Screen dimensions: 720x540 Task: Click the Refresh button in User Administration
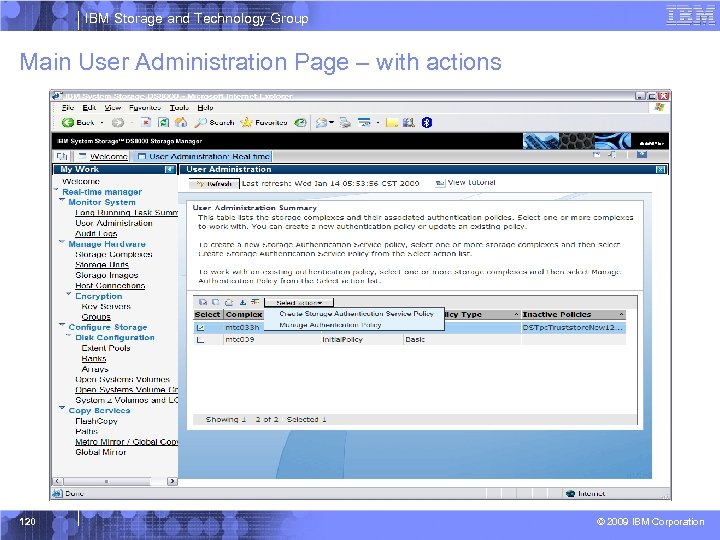click(214, 184)
